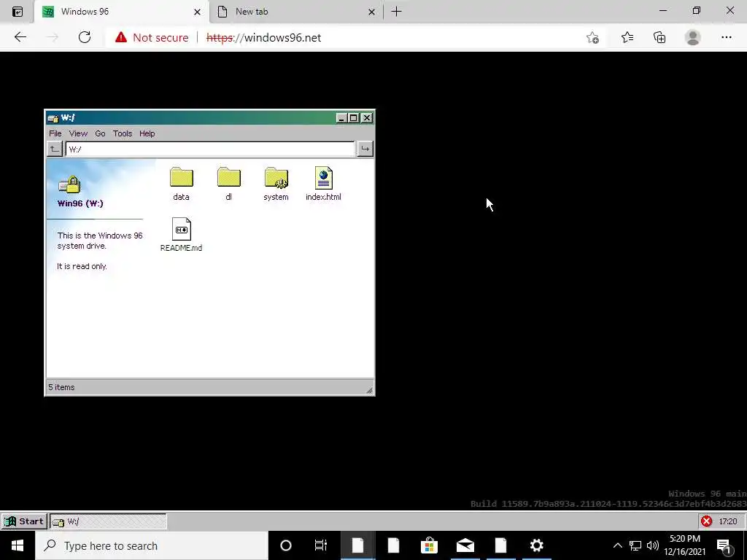The image size is (747, 560).
Task: Switch to the Windows 96 tab
Action: [x=122, y=12]
